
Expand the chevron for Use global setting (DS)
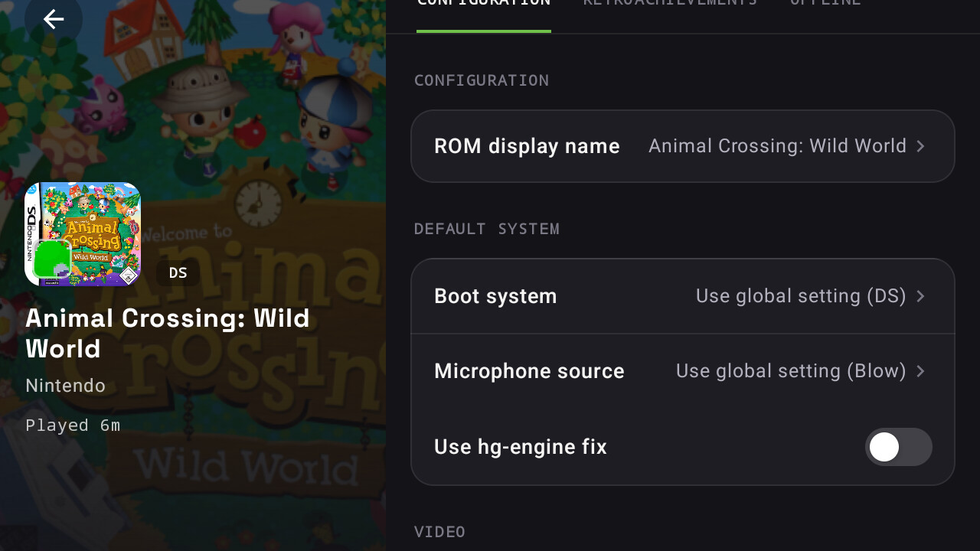click(921, 296)
